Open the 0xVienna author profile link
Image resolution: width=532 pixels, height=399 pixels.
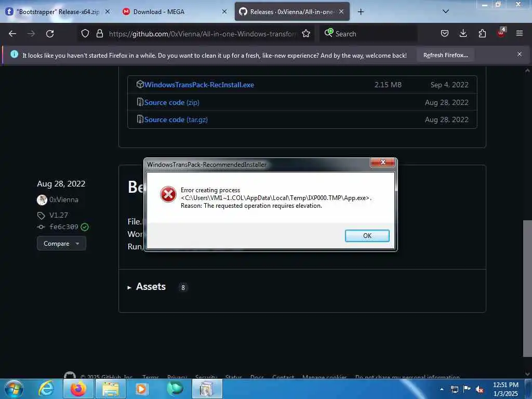[x=64, y=200]
